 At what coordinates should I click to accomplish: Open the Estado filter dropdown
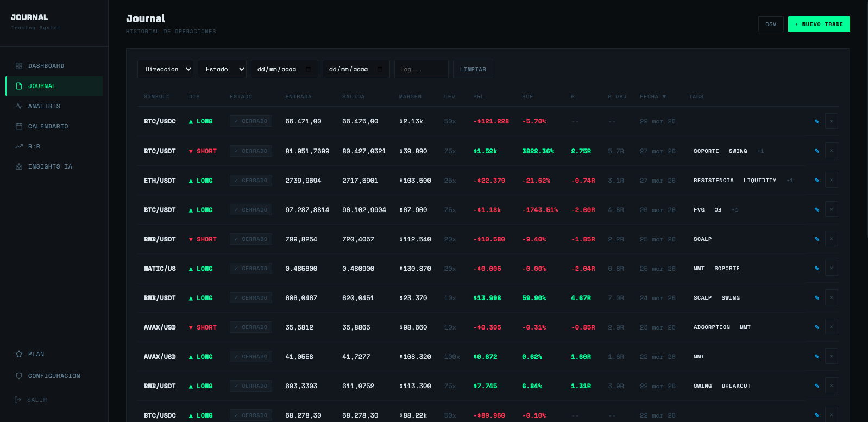pyautogui.click(x=222, y=69)
